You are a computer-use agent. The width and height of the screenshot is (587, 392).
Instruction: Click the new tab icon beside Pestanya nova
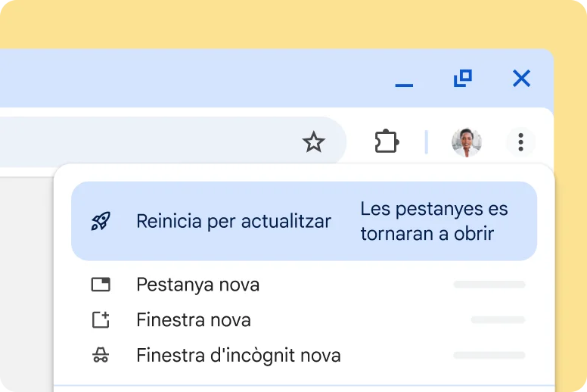click(101, 285)
